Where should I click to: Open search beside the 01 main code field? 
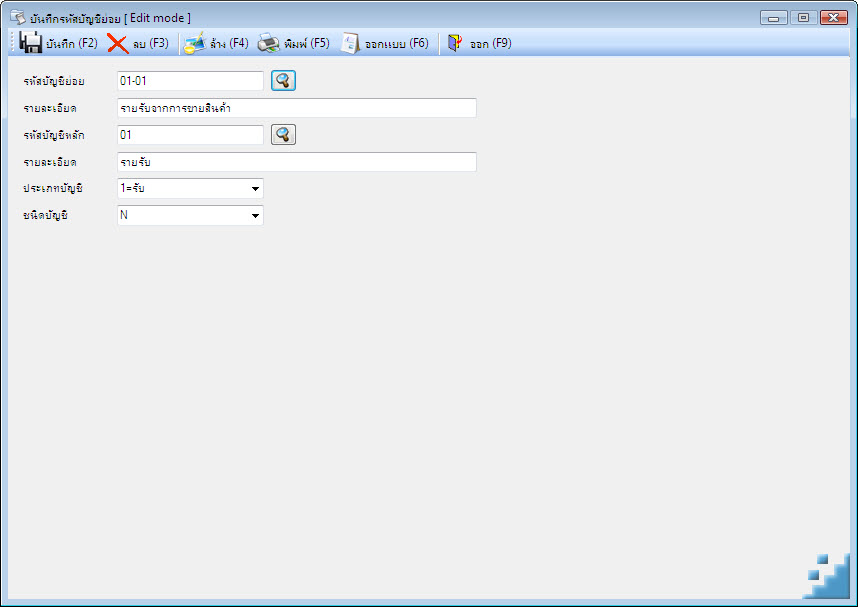coord(283,135)
